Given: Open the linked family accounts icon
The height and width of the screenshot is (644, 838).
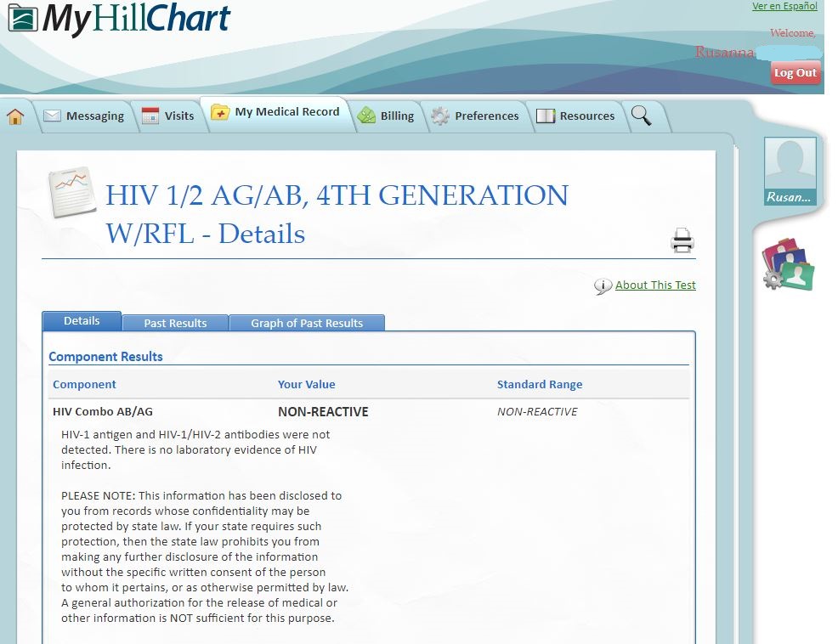Looking at the screenshot, I should click(788, 265).
